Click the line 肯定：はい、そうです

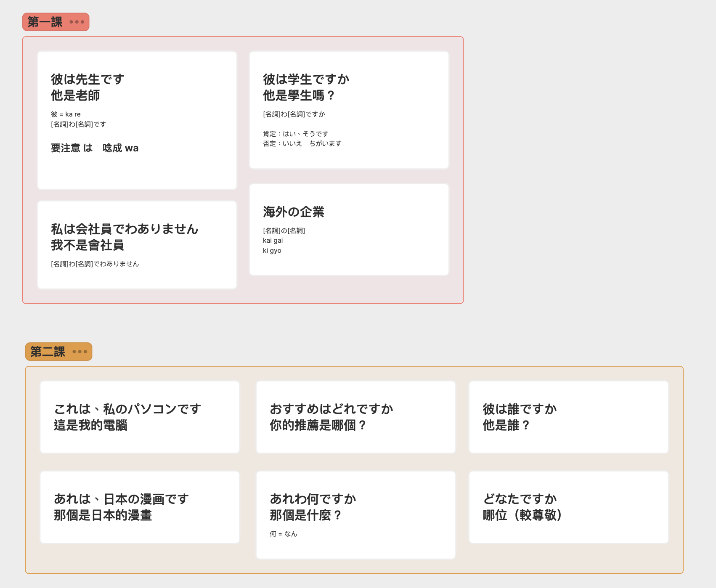coord(296,134)
